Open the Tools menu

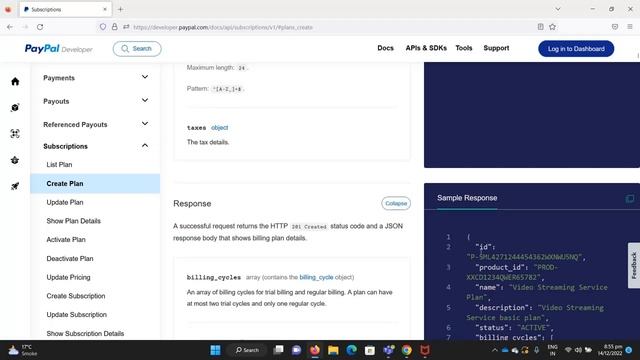[x=464, y=48]
